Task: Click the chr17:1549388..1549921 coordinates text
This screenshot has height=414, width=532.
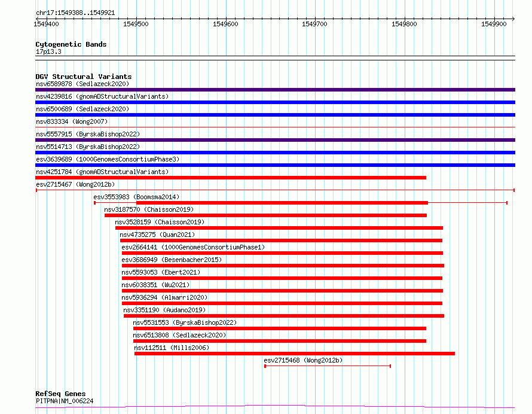Action: pos(75,13)
